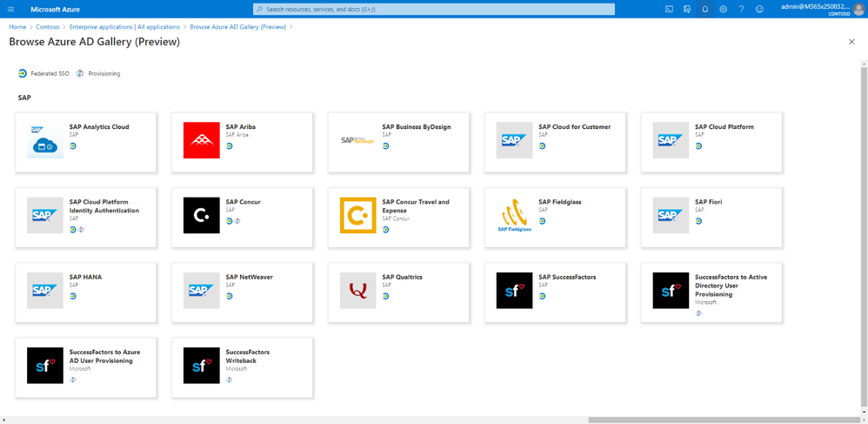This screenshot has height=424, width=868.
Task: Click the SAP SuccessFactors logo
Action: pyautogui.click(x=514, y=291)
